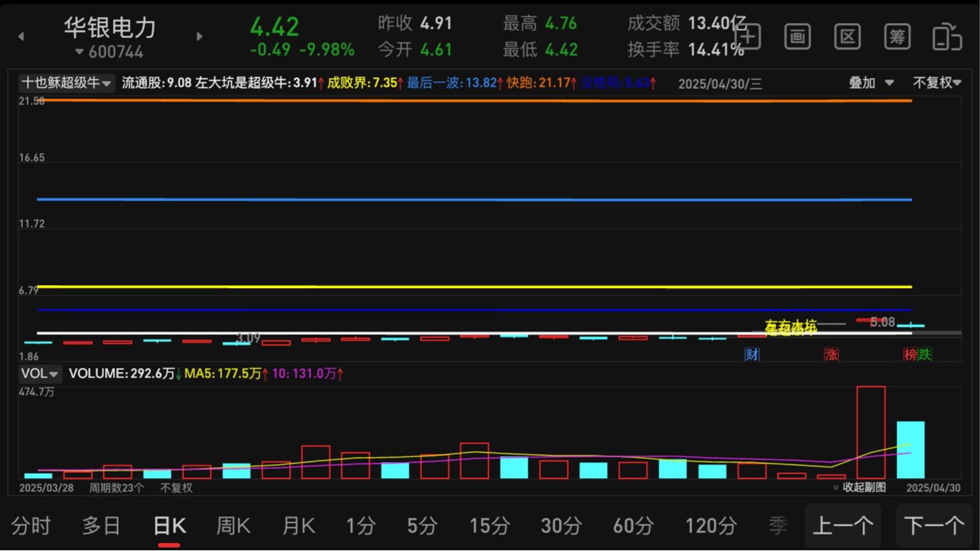
Task: Go to previous stock with left arrow
Action: [x=21, y=37]
